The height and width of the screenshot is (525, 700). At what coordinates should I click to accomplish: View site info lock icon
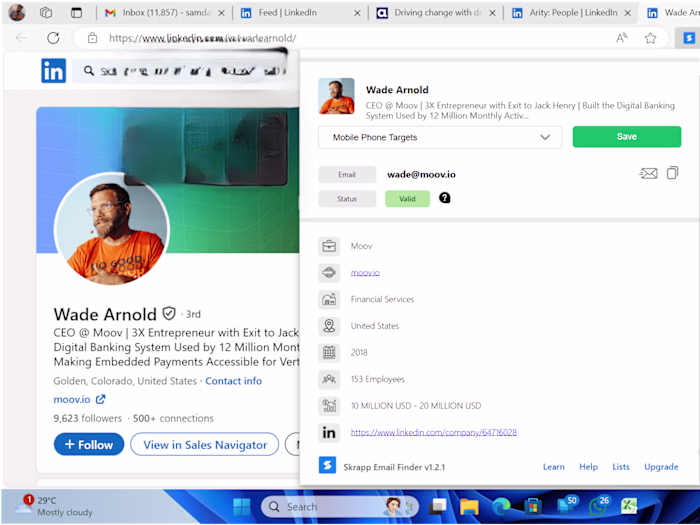[x=92, y=38]
